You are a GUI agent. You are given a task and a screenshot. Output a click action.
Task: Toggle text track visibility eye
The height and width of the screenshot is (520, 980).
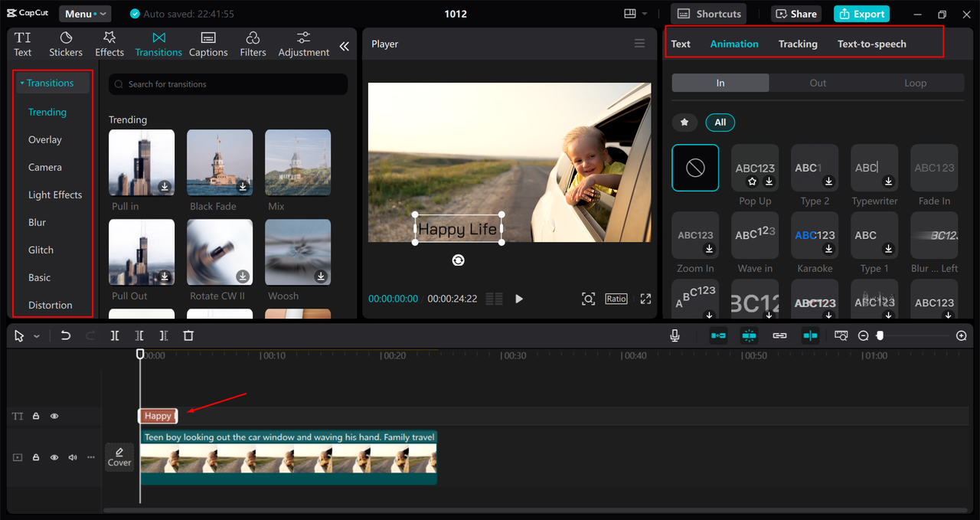pos(54,416)
